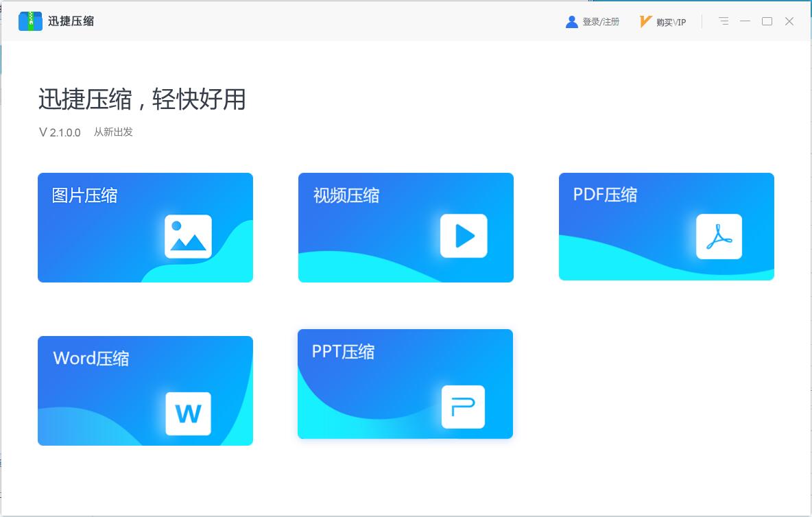Click the 从新出发 text link
Image resolution: width=812 pixels, height=517 pixels.
pyautogui.click(x=114, y=132)
